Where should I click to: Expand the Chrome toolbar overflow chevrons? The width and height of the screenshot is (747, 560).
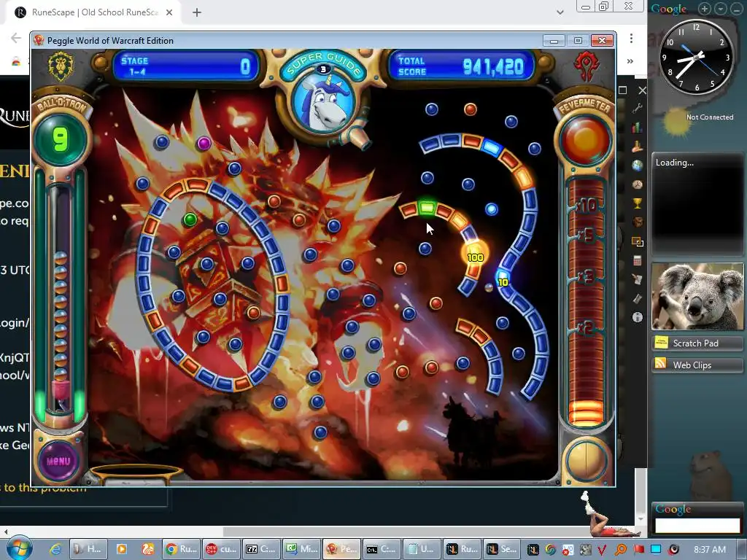coord(630,61)
